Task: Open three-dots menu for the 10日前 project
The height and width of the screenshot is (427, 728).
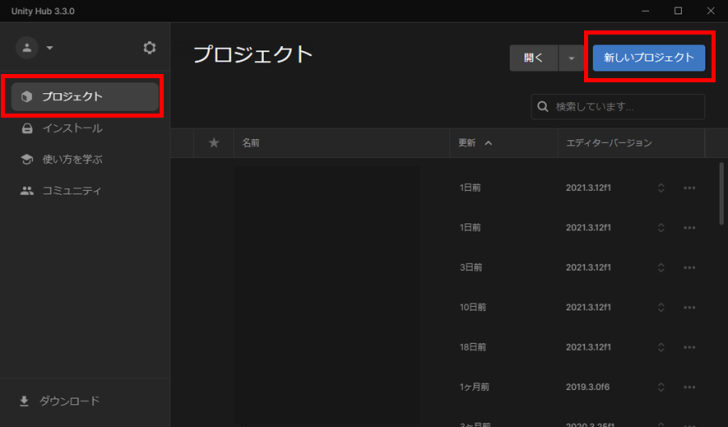Action: click(x=689, y=307)
